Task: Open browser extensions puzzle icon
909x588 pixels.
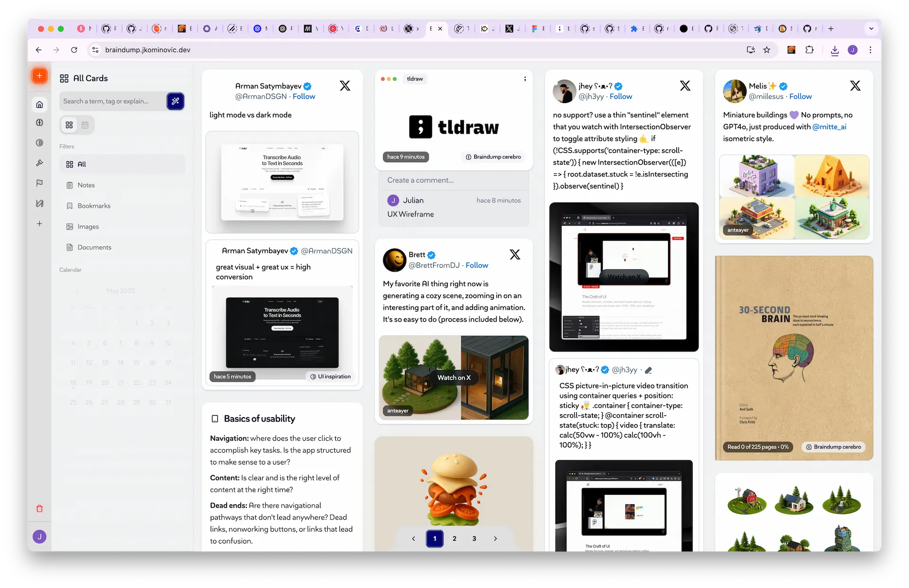Action: click(x=809, y=50)
